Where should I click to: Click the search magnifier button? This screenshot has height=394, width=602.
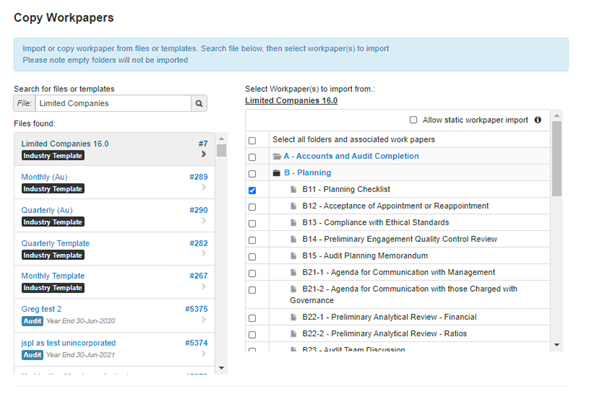199,103
